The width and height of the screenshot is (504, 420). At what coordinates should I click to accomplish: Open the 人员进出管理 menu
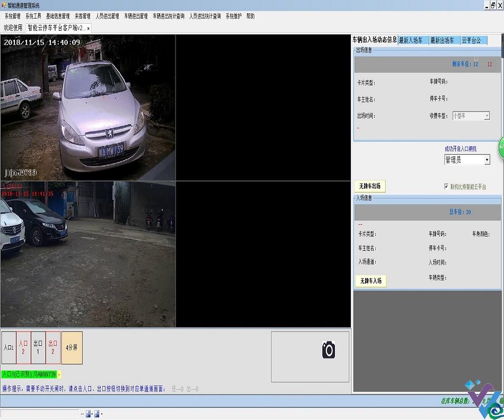[x=108, y=16]
